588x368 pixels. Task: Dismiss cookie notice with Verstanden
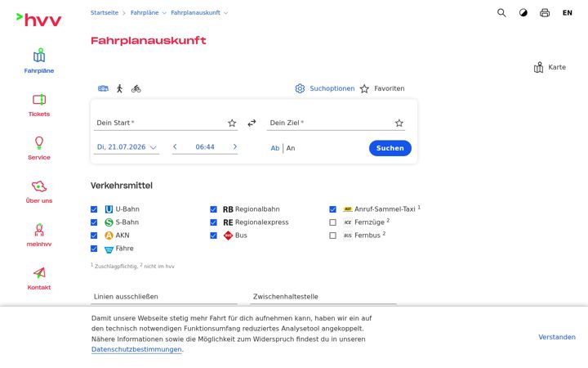pyautogui.click(x=557, y=337)
